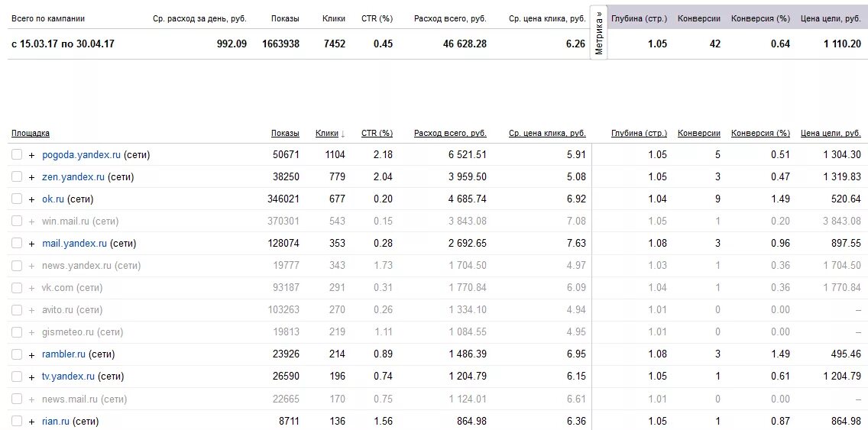The width and height of the screenshot is (868, 430).
Task: Sort by Расход всего, руб. header
Action: click(450, 134)
